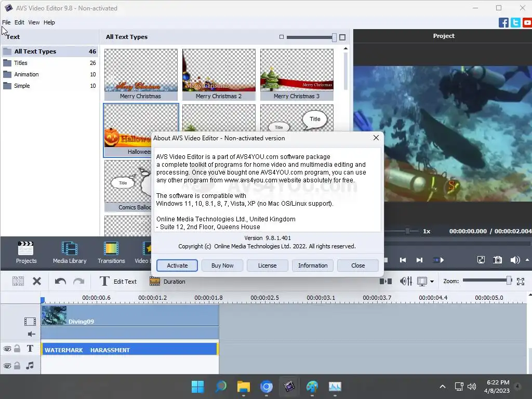Click the next scene playback icon
The width and height of the screenshot is (532, 399).
point(438,260)
